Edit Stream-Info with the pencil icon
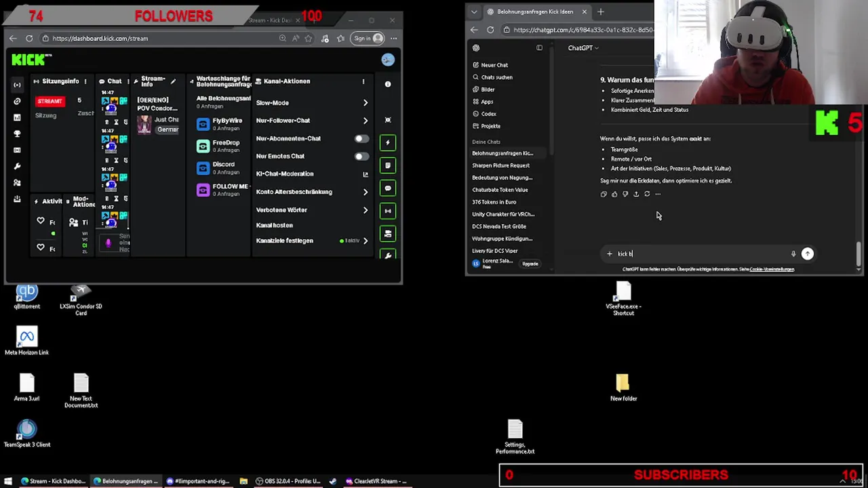This screenshot has height=488, width=868. [173, 81]
